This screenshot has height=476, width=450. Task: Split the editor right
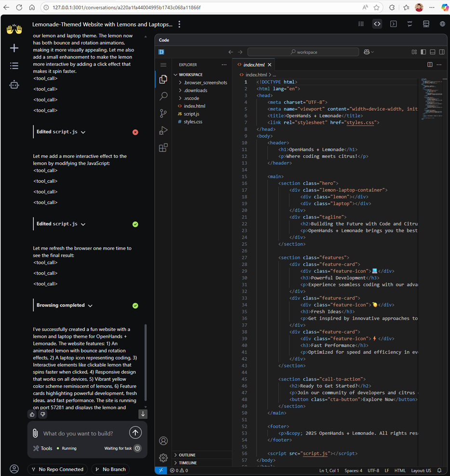coord(430,65)
